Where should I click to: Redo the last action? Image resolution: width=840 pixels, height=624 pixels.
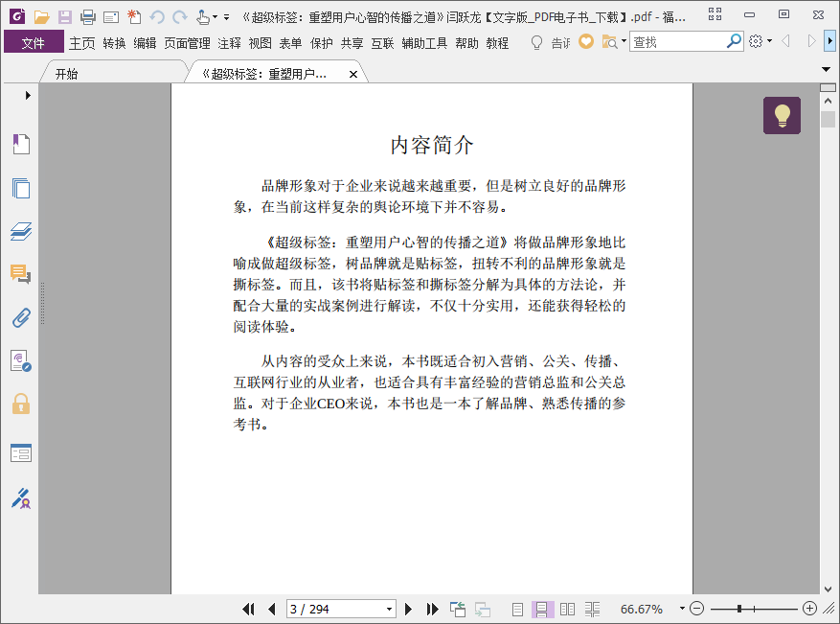coord(180,17)
